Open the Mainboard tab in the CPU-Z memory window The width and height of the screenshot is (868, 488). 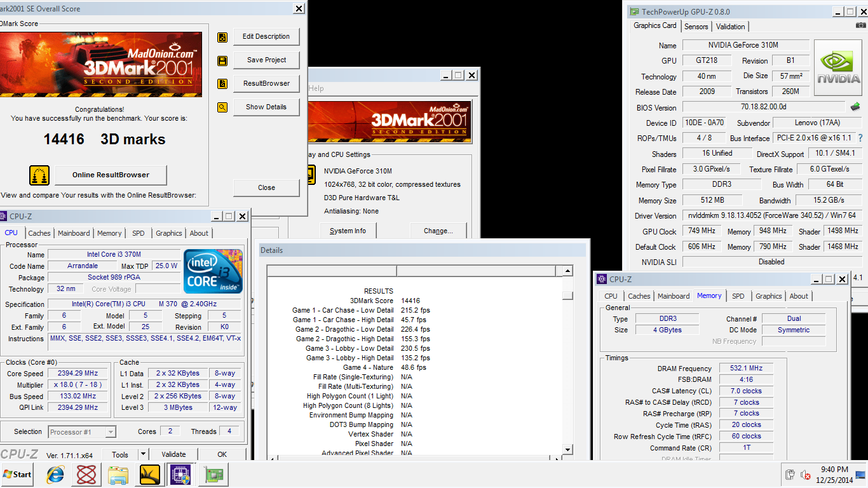coord(674,296)
